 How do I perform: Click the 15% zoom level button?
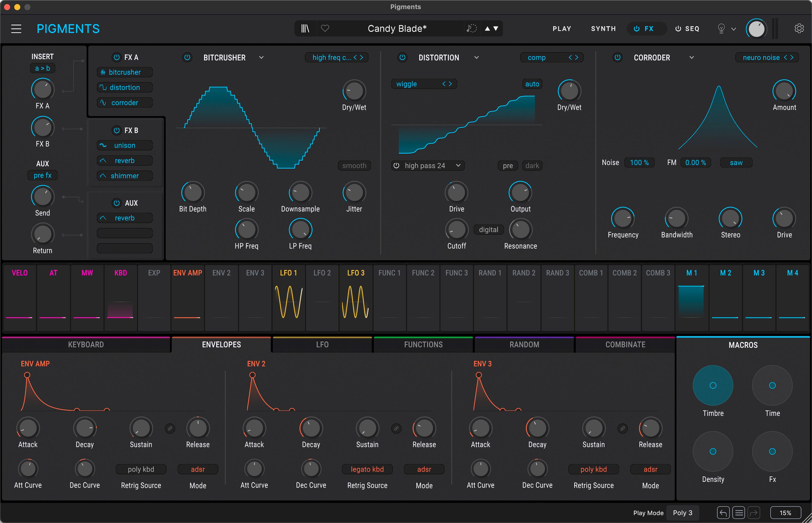[785, 513]
